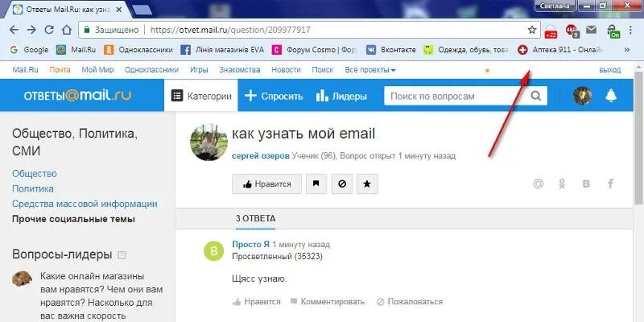The width and height of the screenshot is (644, 322).
Task: Open the weather extension showing +22
Action: click(551, 31)
